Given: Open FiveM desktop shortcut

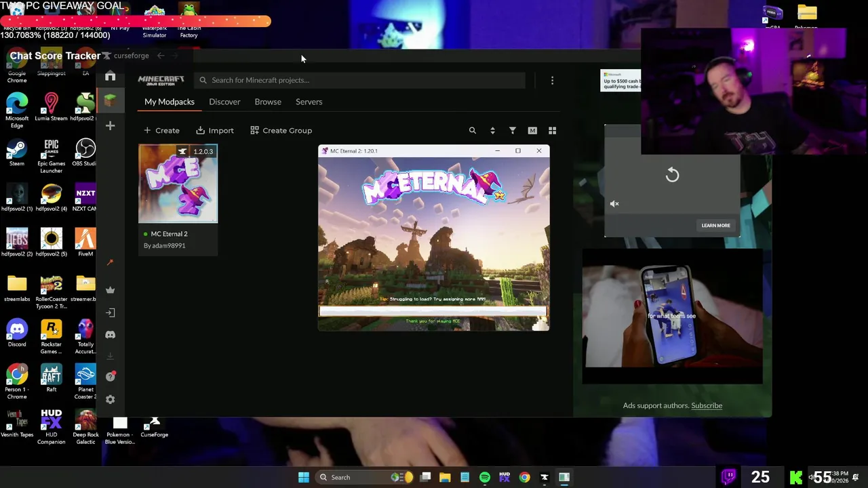Looking at the screenshot, I should (85, 243).
